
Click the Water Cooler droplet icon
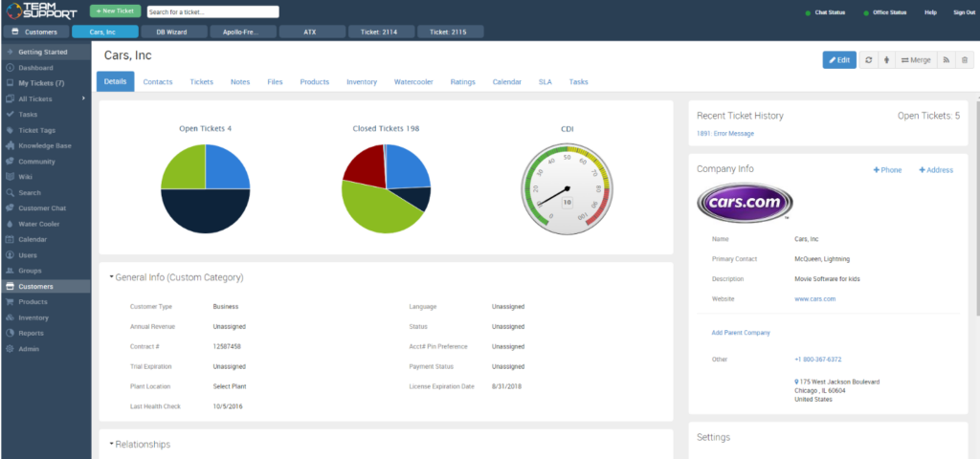coord(10,224)
